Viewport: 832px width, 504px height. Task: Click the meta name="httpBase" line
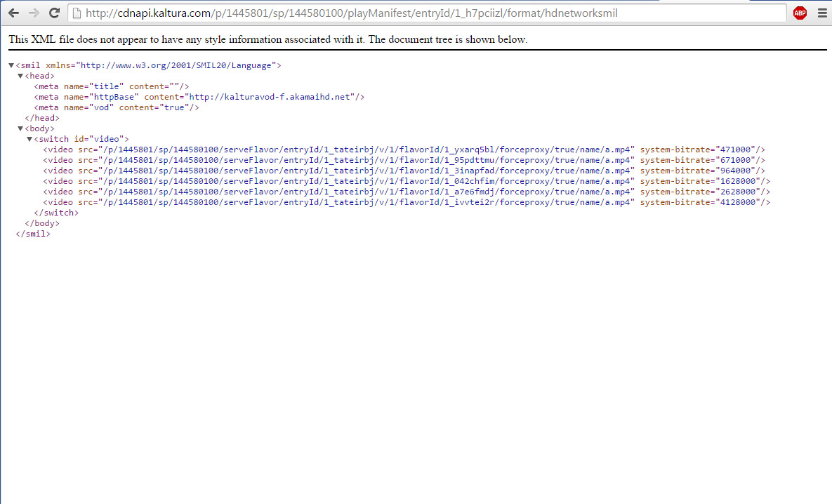(x=199, y=97)
